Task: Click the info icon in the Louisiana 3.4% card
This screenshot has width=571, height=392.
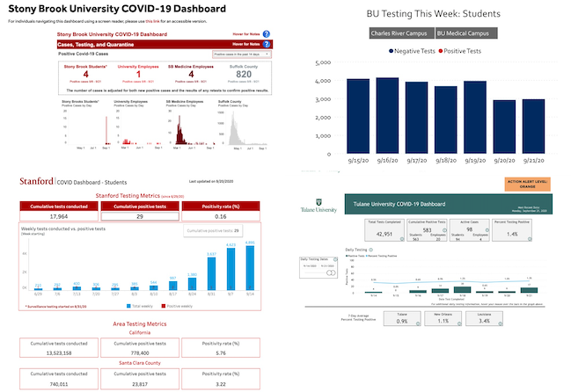Action: tap(501, 323)
